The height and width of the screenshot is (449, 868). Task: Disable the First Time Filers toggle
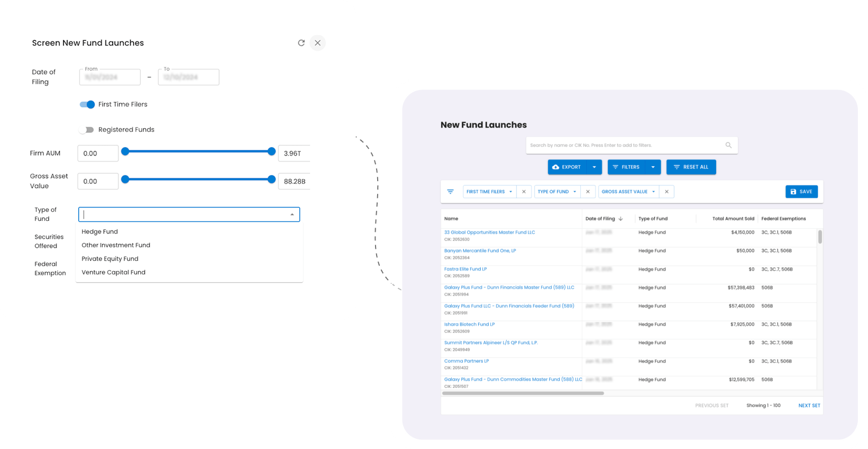(87, 104)
